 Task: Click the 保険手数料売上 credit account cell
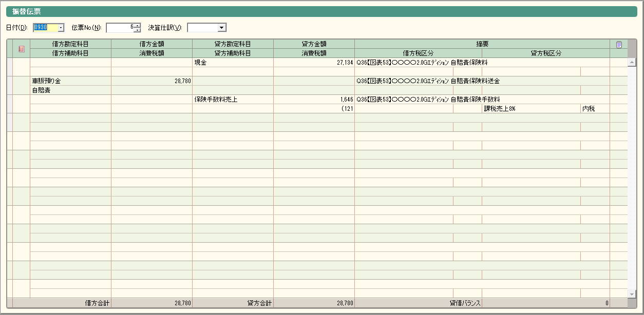(x=233, y=100)
